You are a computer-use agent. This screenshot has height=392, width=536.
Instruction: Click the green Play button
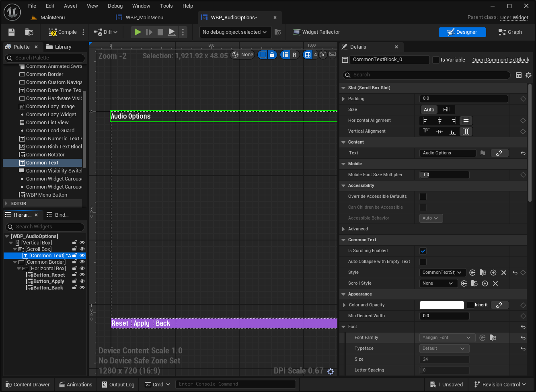click(x=138, y=32)
